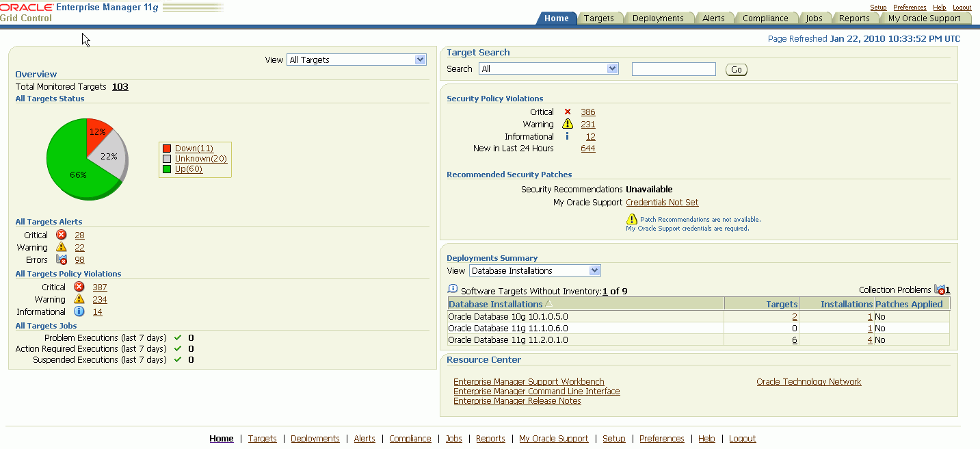This screenshot has width=980, height=449.
Task: Click checkmark beside Suspended Executions
Action: point(177,359)
